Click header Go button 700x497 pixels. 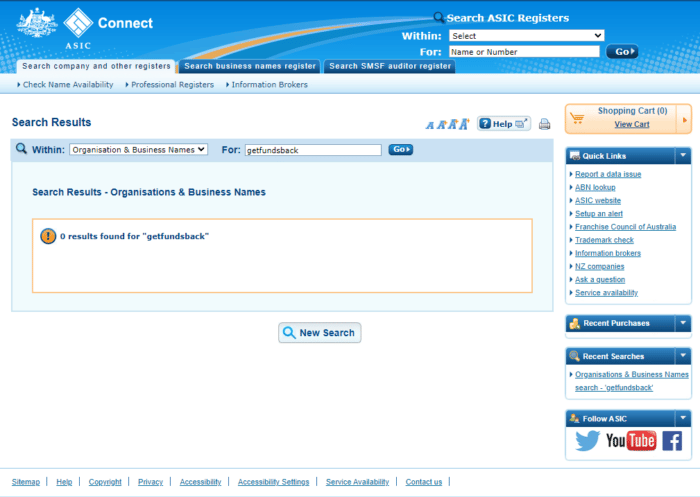click(622, 52)
